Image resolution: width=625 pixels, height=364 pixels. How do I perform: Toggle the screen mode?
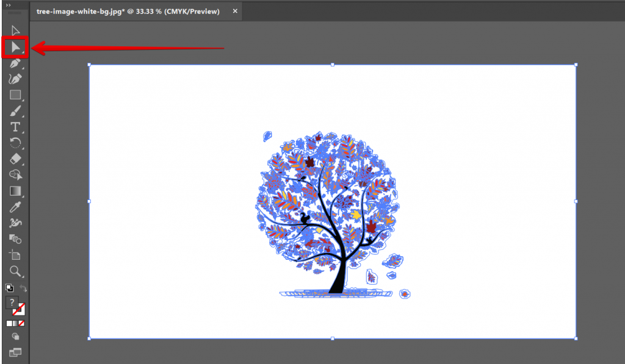tap(16, 352)
